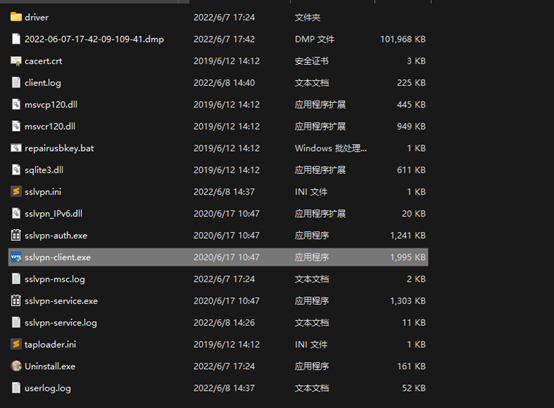Click the sslvpn-auth.exe file name

(x=56, y=236)
